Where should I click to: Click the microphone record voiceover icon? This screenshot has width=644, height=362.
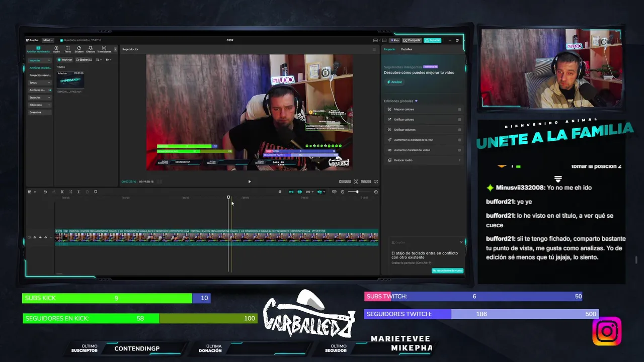point(280,192)
